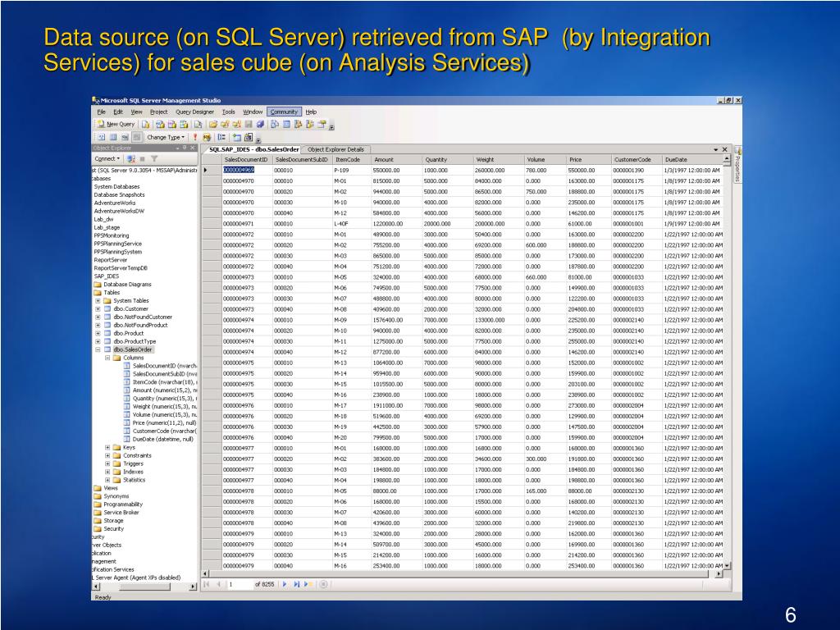Open the Community menu
The width and height of the screenshot is (840, 630).
284,112
